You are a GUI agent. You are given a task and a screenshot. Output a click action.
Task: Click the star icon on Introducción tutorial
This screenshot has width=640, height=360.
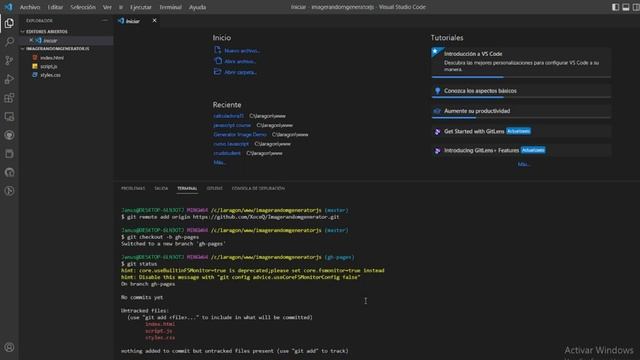pos(436,51)
